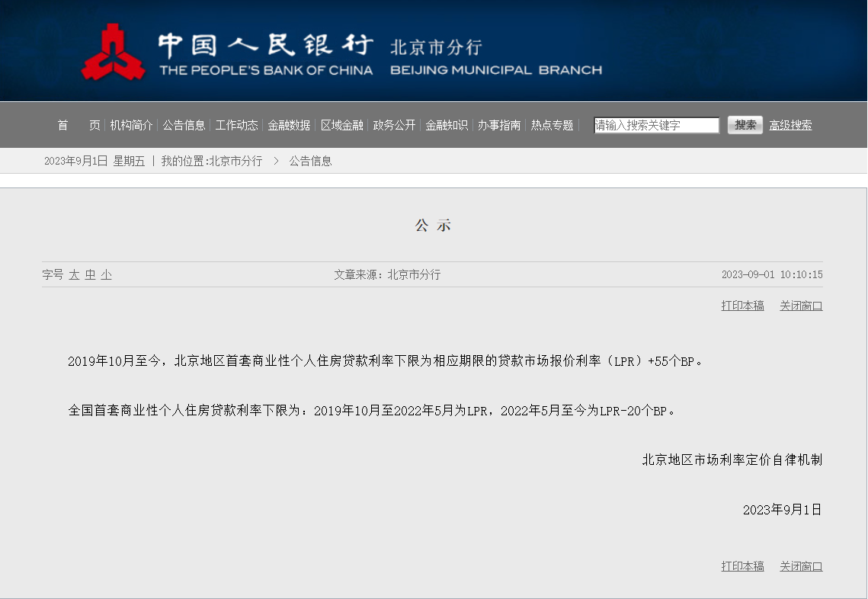Set font size to 小 (small)
Viewport: 868px width, 599px height.
click(x=106, y=274)
